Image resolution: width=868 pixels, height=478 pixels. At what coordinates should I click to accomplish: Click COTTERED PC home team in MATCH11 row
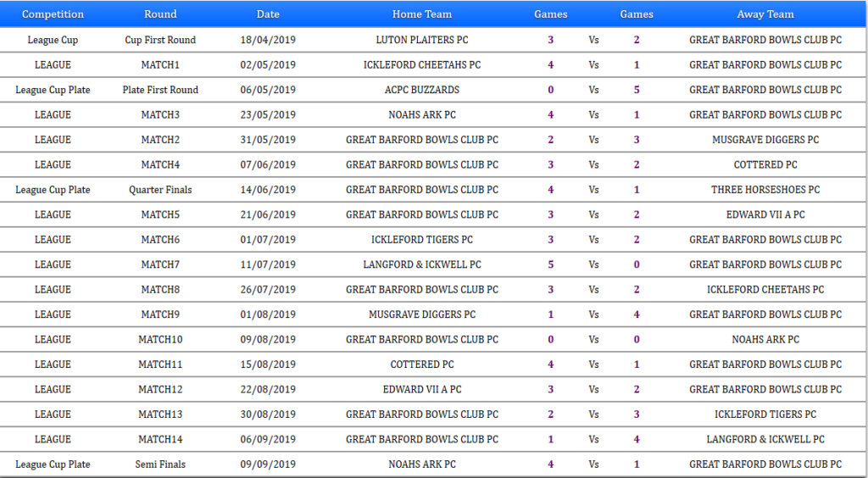[x=422, y=364]
